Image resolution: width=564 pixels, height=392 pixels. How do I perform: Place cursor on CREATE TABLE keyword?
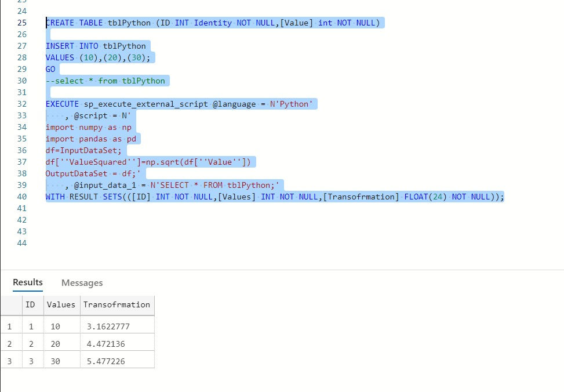click(74, 23)
